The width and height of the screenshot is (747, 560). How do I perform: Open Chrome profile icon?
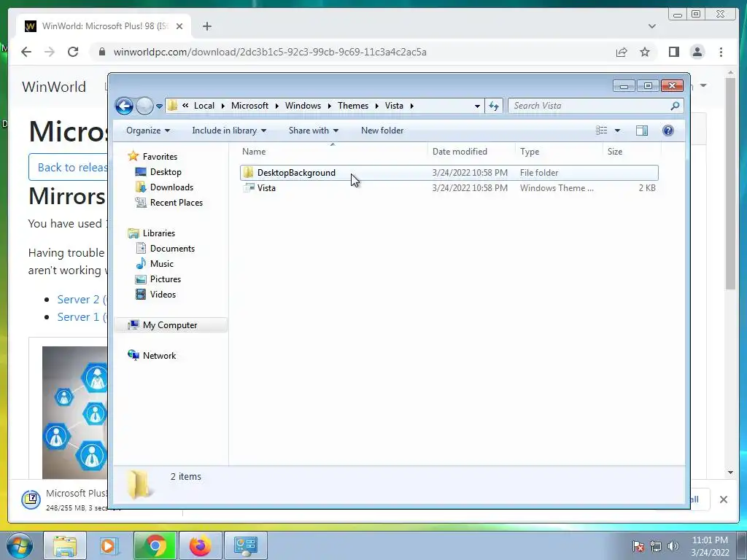[697, 52]
